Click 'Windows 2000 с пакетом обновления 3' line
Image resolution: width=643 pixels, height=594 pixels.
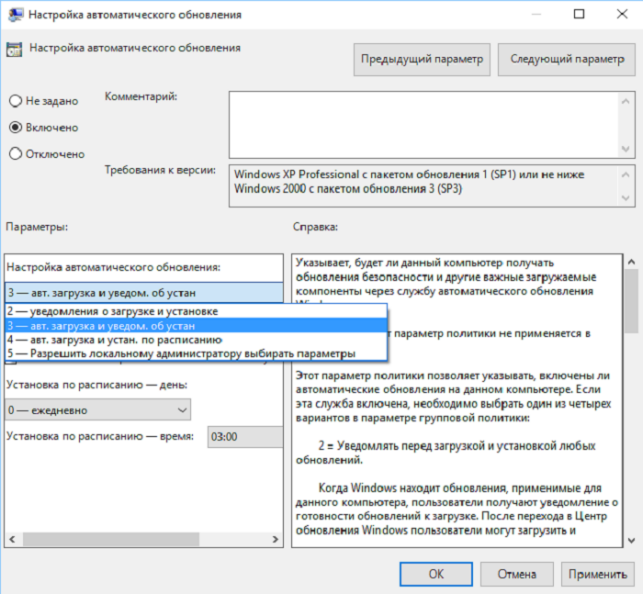[x=348, y=189]
